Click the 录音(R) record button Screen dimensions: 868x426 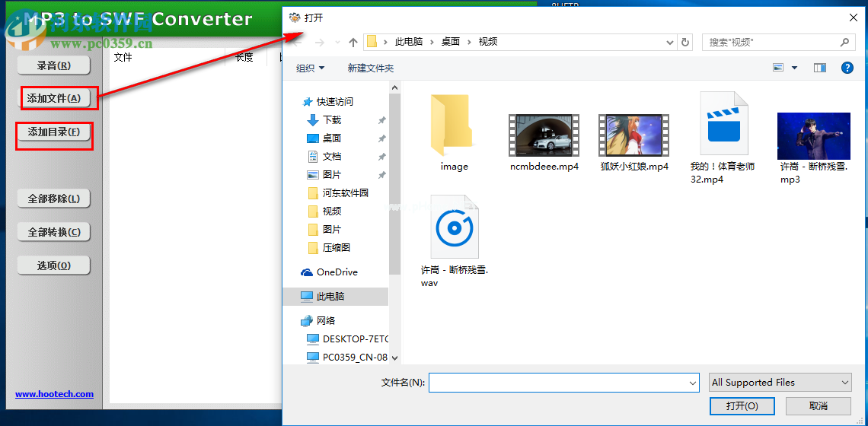(54, 65)
